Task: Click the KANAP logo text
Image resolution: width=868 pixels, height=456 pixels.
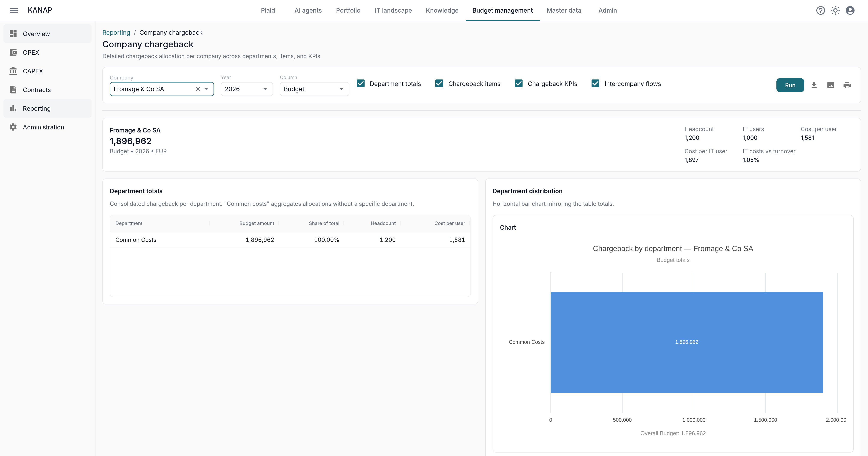Action: click(40, 10)
